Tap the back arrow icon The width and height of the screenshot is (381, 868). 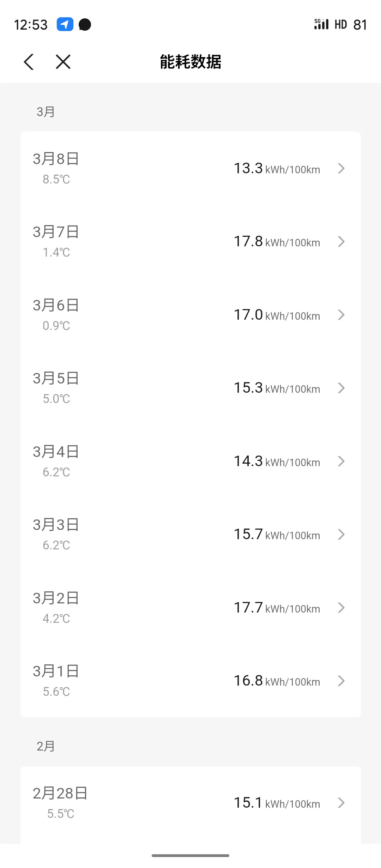(29, 62)
